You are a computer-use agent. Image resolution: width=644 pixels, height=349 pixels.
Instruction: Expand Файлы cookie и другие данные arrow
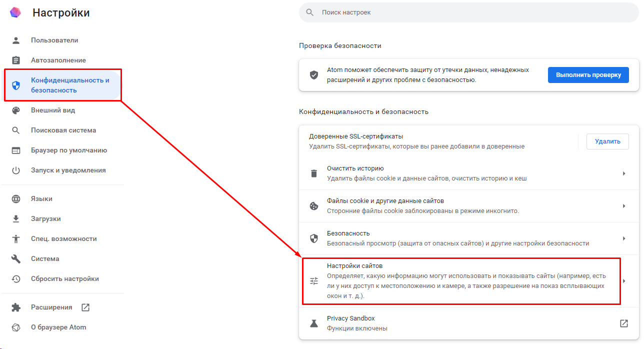click(624, 206)
